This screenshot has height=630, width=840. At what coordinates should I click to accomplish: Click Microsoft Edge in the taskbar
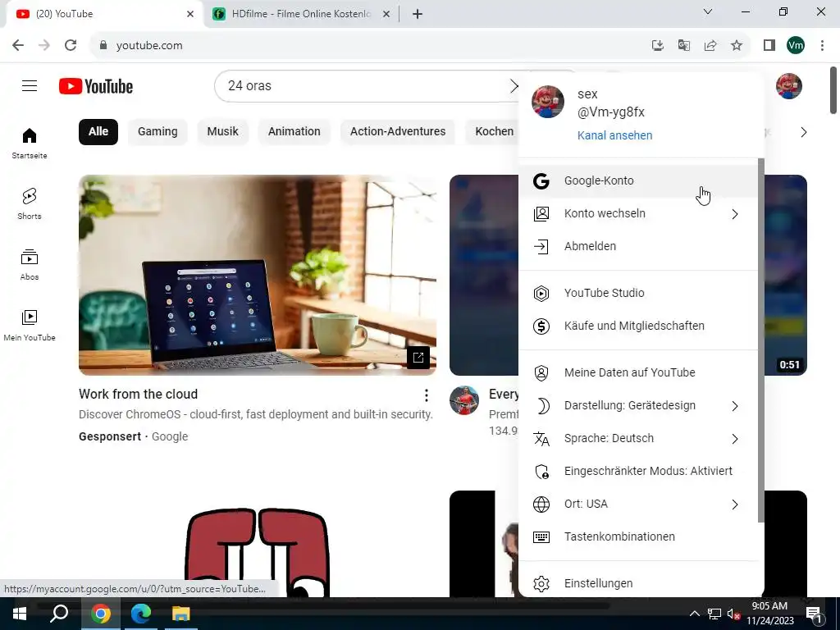(141, 614)
